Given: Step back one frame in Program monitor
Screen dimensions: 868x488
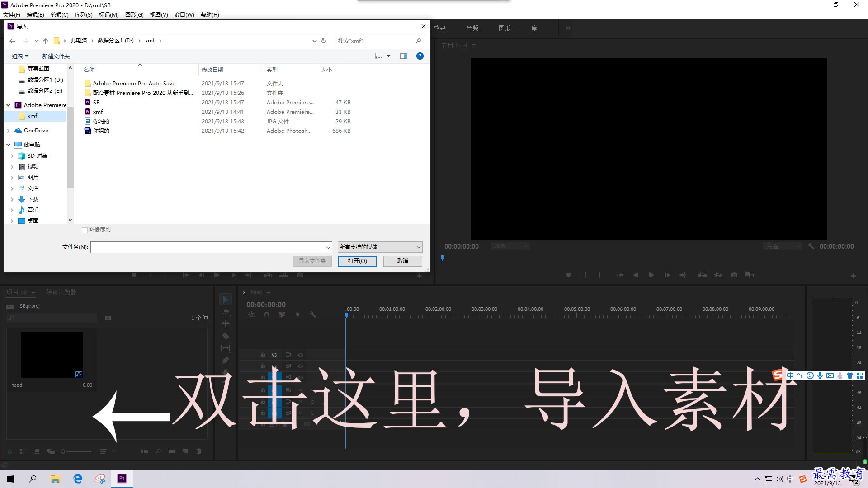Looking at the screenshot, I should (636, 275).
